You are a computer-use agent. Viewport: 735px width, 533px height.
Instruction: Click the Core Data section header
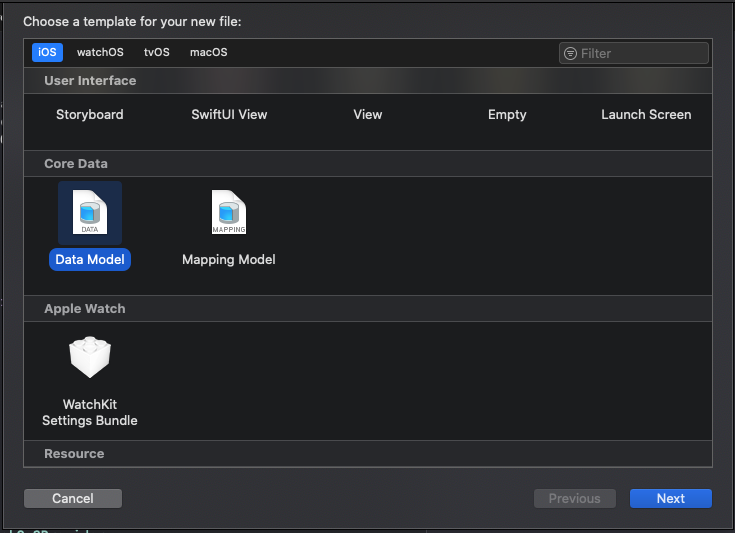(368, 164)
